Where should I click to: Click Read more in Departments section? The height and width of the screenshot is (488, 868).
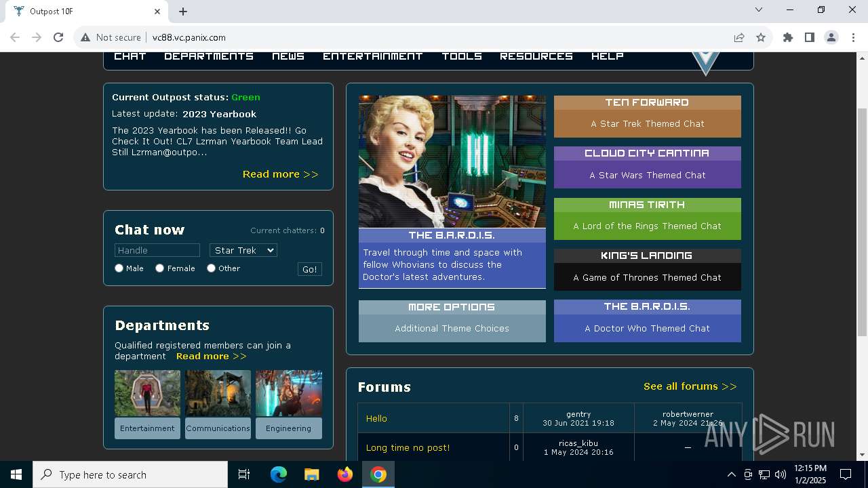tap(211, 356)
